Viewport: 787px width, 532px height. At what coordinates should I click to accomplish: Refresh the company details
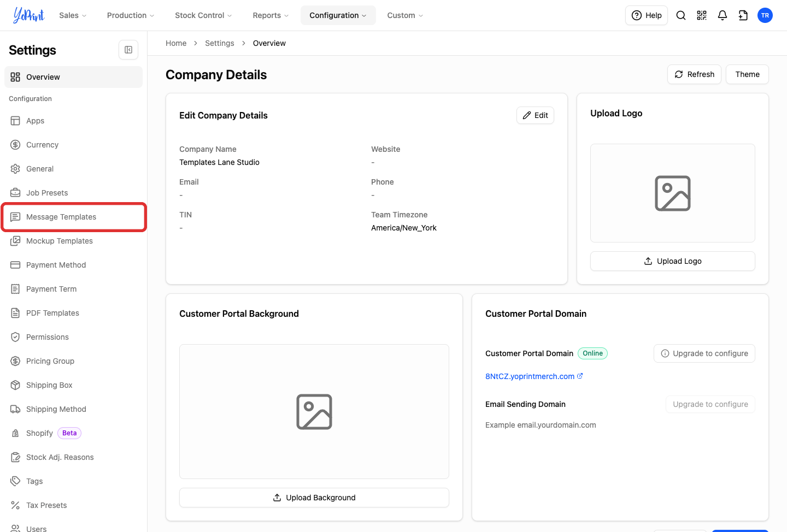point(694,74)
